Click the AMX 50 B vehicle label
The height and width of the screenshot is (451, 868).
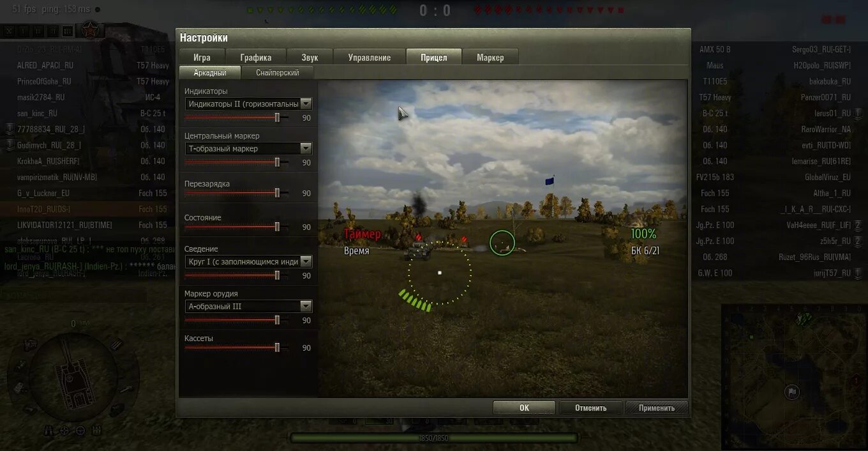click(x=715, y=49)
